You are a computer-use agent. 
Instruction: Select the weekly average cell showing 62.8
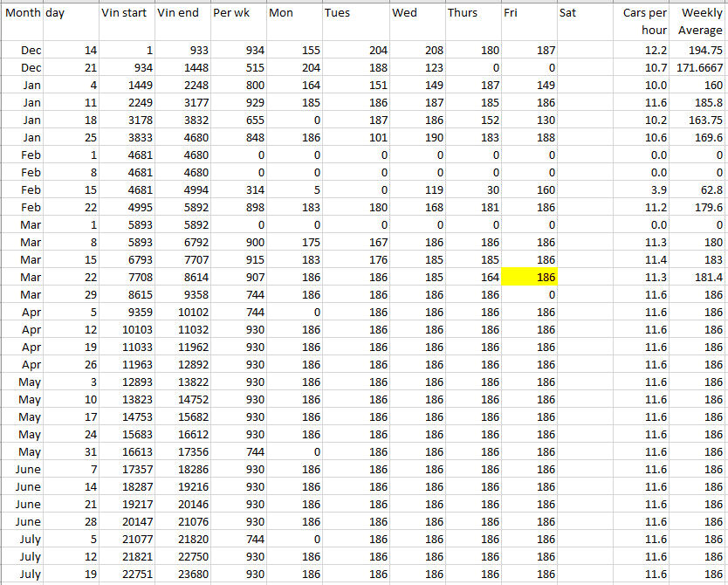click(699, 189)
